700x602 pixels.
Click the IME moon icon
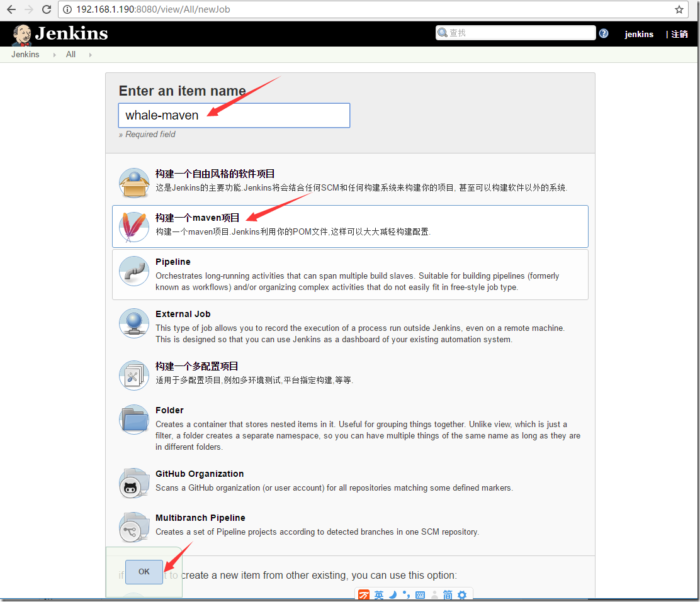click(393, 595)
